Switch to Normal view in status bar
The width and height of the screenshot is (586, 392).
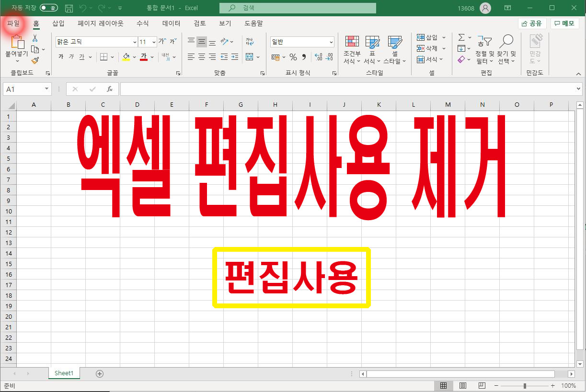[444, 385]
